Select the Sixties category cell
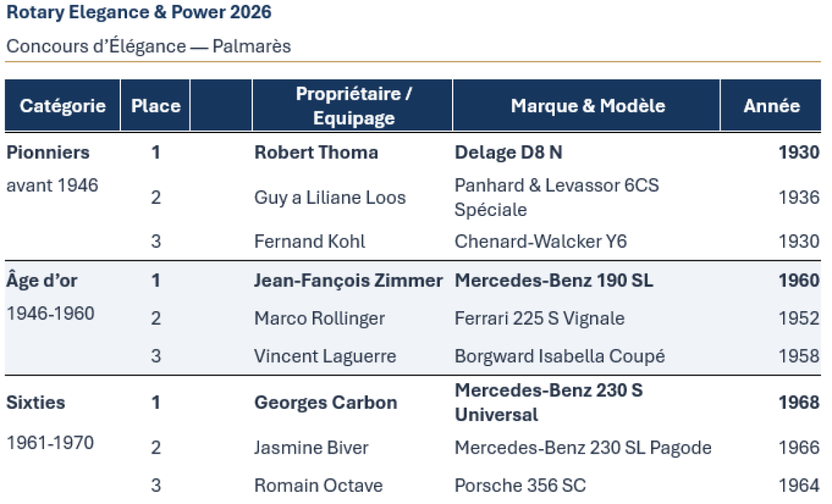Screen dimensions: 832x504 point(36,402)
